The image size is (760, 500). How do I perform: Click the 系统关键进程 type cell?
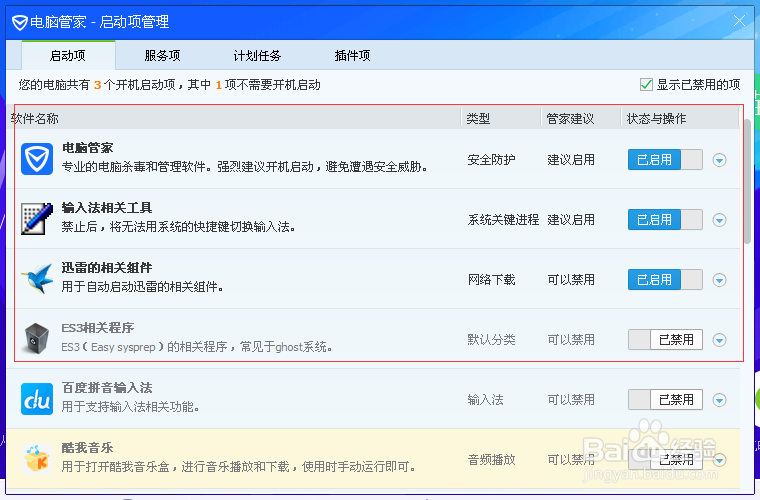(504, 220)
